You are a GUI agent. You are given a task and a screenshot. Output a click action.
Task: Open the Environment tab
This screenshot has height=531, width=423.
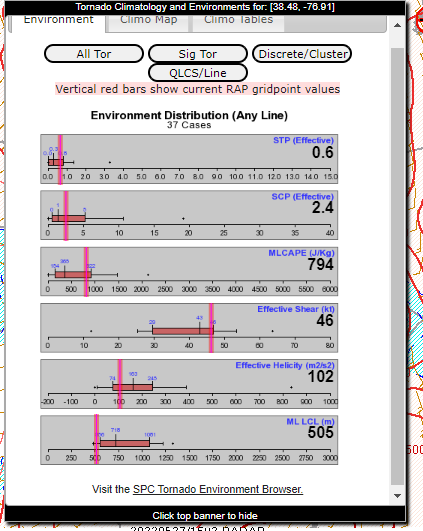(58, 23)
